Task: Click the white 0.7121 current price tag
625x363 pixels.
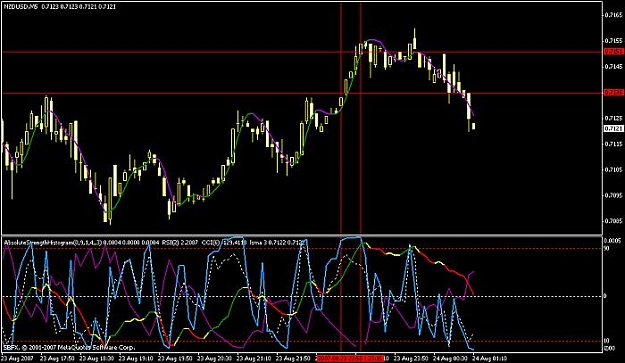Action: point(613,128)
